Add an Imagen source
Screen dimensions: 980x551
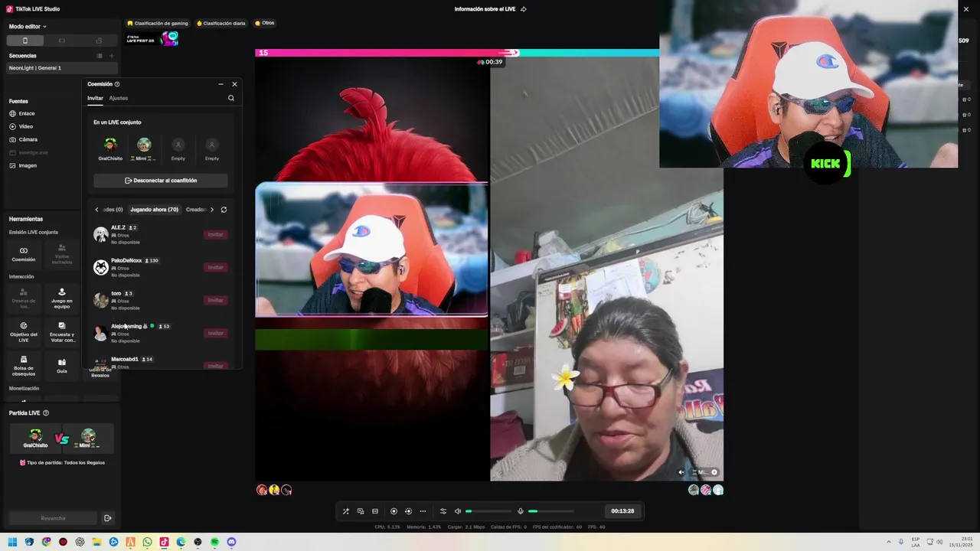(x=23, y=165)
